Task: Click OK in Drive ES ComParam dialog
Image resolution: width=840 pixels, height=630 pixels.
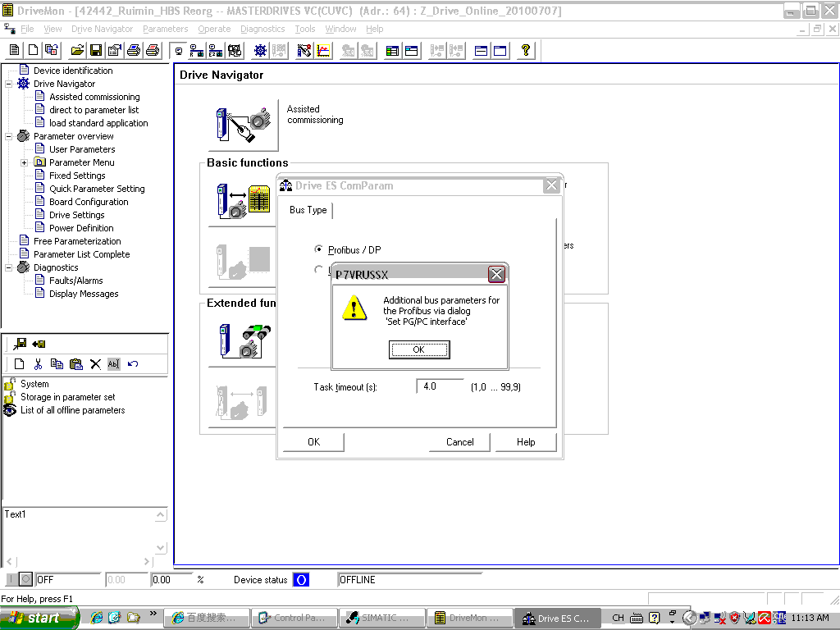Action: (313, 442)
